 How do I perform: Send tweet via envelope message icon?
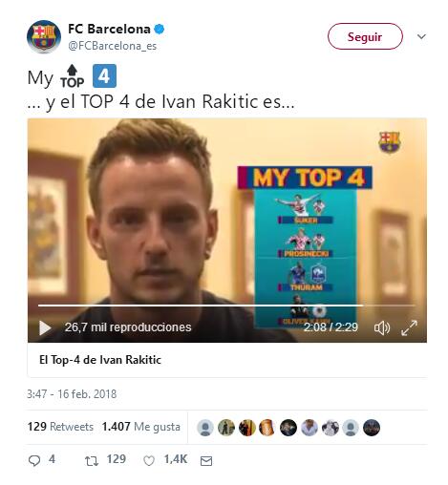206,460
